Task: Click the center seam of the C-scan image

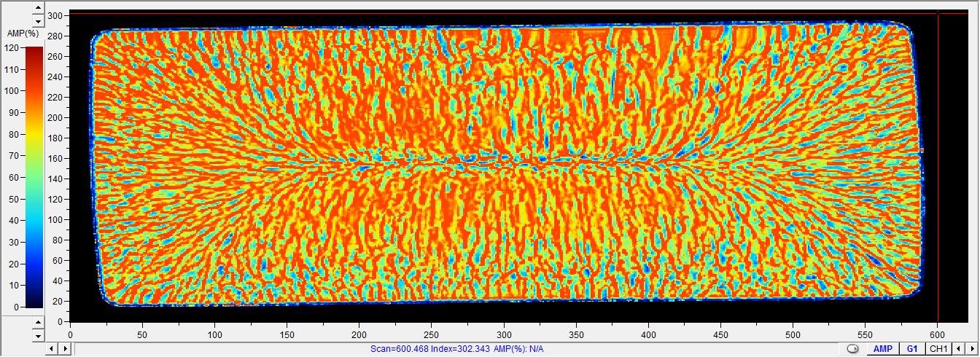Action: (503, 162)
